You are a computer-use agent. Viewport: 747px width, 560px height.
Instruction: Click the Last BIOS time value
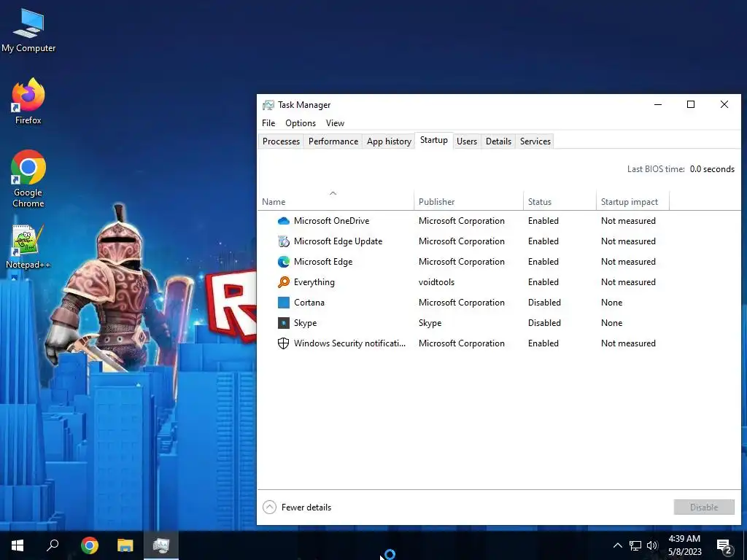712,169
